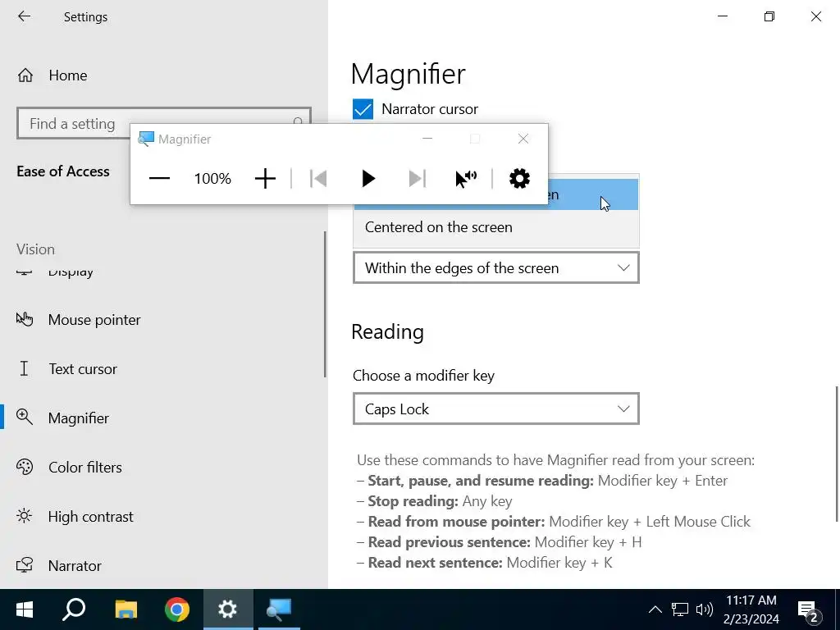This screenshot has width=840, height=630.
Task: Click the 100% zoom level text
Action: click(x=212, y=178)
